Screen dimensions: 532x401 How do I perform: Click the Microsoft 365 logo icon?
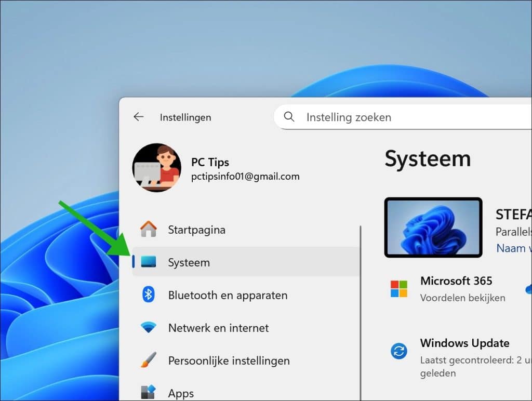[398, 289]
